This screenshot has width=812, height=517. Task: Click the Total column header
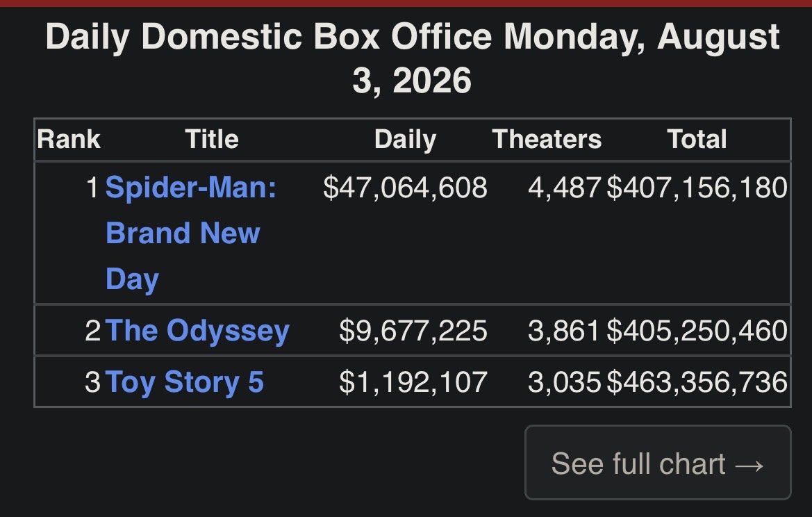click(697, 140)
